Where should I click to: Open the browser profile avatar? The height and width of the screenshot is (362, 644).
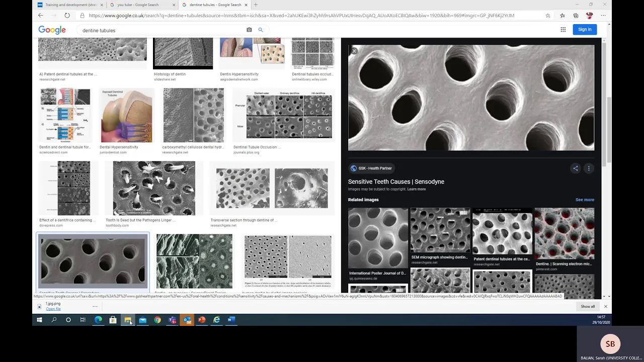590,16
